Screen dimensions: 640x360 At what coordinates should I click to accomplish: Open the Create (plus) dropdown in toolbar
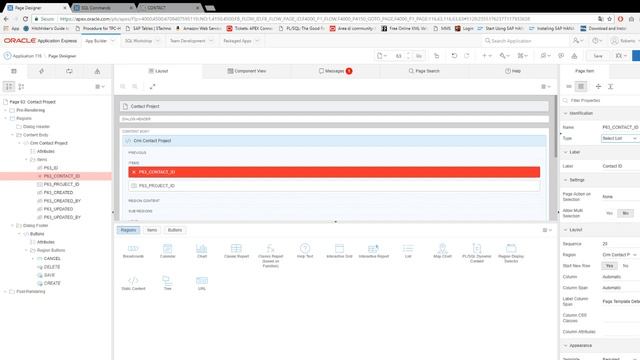tap(487, 56)
